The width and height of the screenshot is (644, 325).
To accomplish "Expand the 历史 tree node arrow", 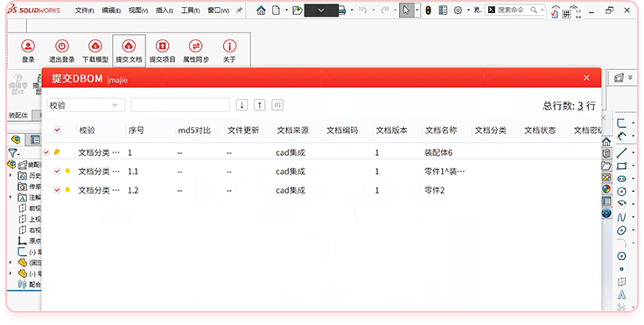I will (x=10, y=176).
